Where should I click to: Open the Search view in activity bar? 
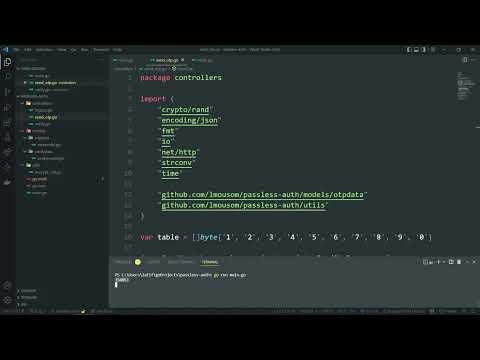7,77
